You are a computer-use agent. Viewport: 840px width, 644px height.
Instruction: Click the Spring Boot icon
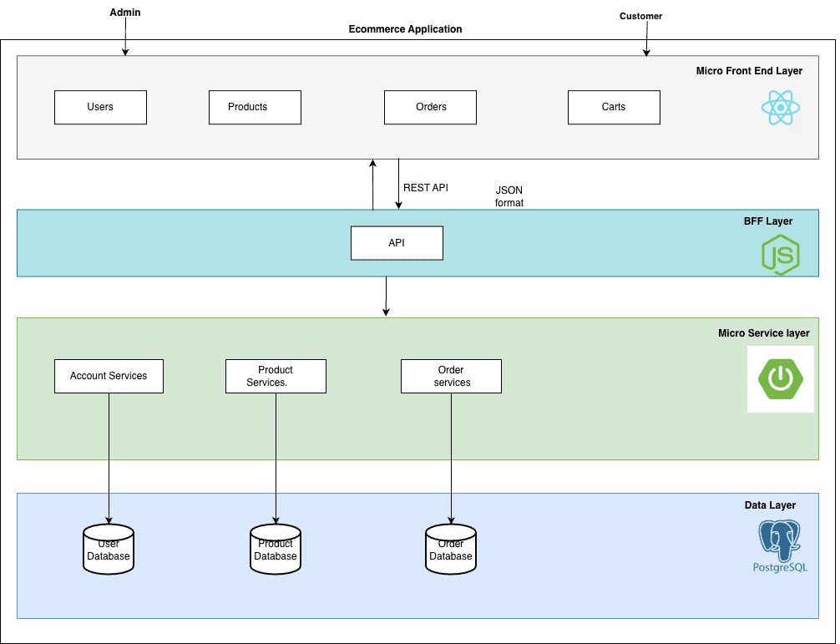pyautogui.click(x=780, y=378)
